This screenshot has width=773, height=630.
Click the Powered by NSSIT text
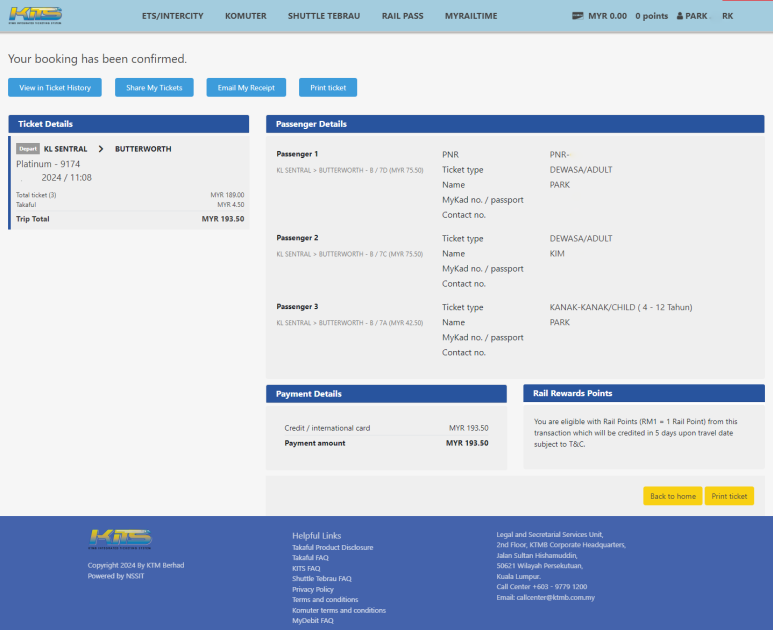(x=116, y=576)
